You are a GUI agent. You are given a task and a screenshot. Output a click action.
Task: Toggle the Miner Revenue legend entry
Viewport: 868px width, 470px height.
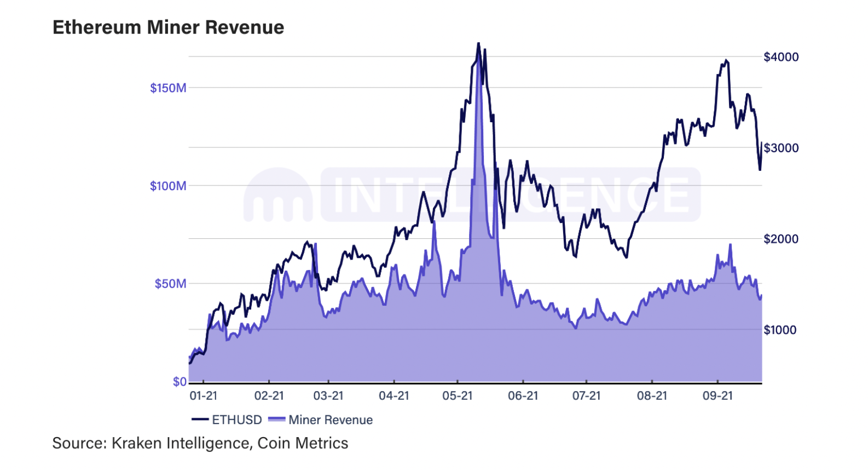coord(321,420)
